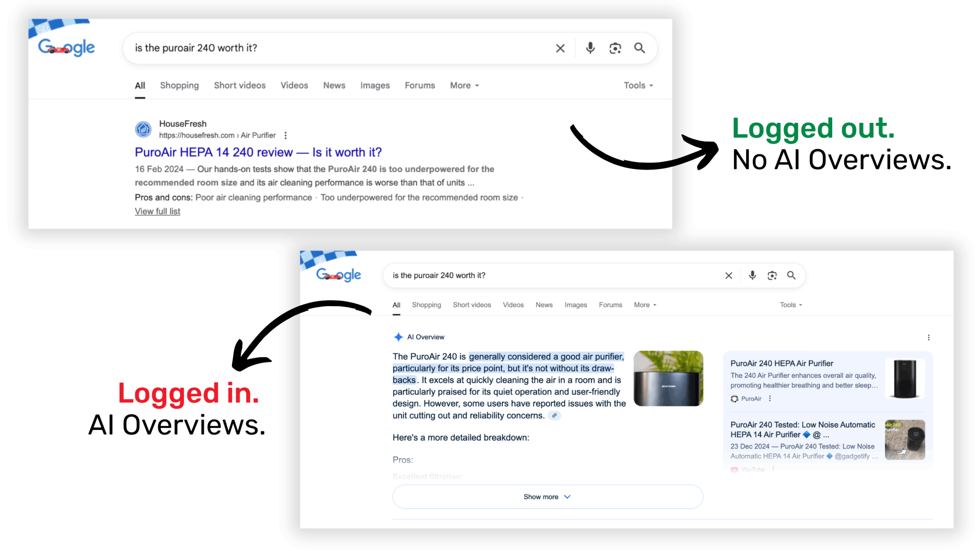The height and width of the screenshot is (551, 980).
Task: Click the microphone voice search icon in top search bar
Action: 590,48
